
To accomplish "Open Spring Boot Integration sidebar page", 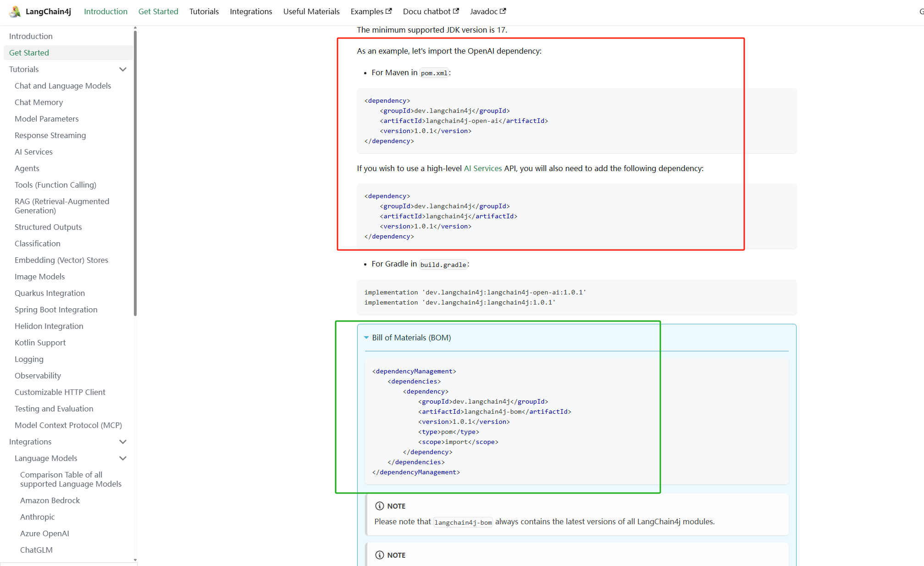I will 56,310.
